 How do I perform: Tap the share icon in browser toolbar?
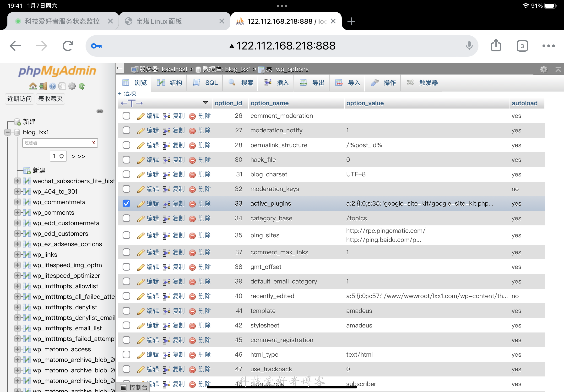[x=496, y=45]
